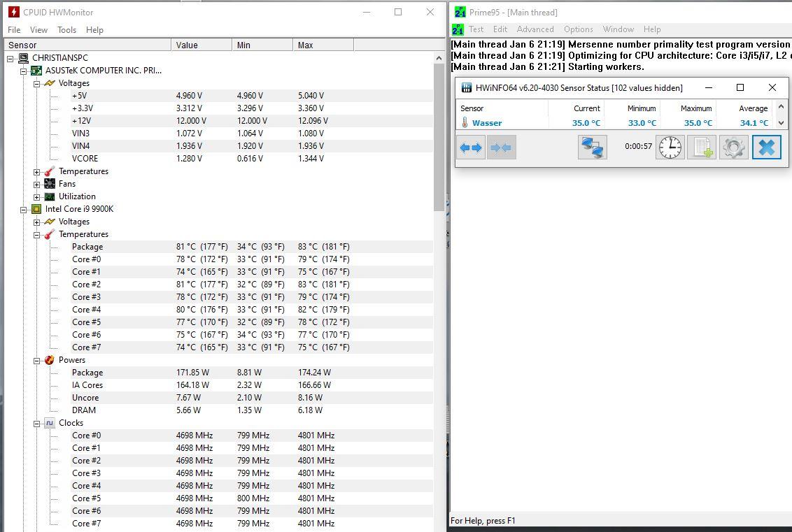Click the 4698 MHz value for Core #7
792x532 pixels.
[195, 524]
